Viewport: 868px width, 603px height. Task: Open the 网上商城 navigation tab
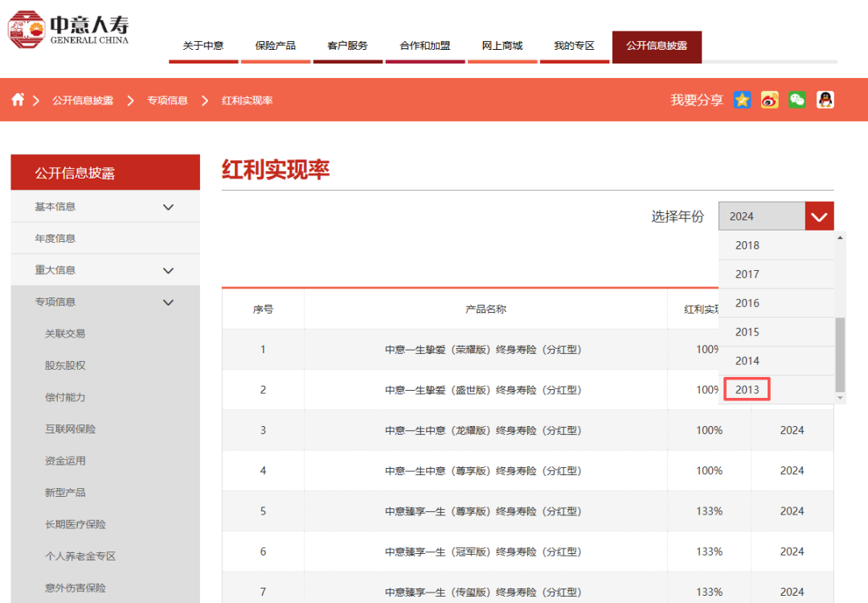pyautogui.click(x=502, y=46)
